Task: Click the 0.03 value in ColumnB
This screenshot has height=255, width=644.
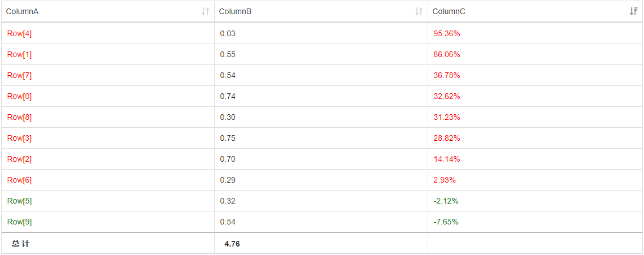Action: pos(228,34)
